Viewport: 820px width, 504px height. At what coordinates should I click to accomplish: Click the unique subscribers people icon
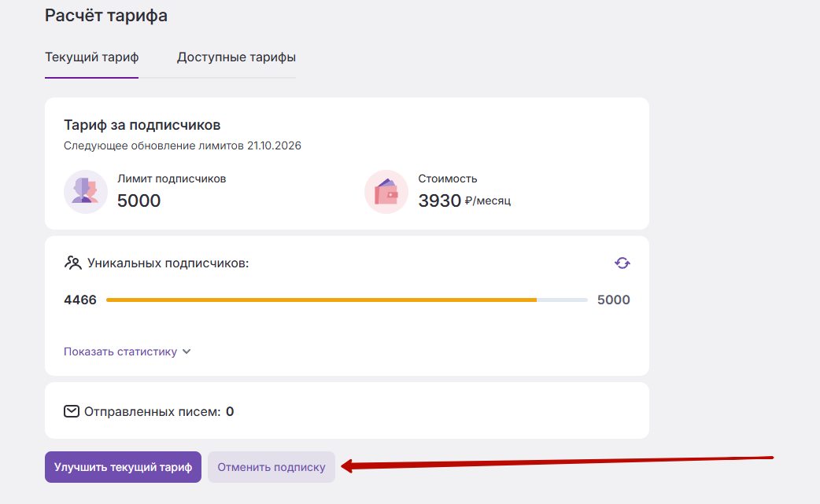tap(72, 263)
